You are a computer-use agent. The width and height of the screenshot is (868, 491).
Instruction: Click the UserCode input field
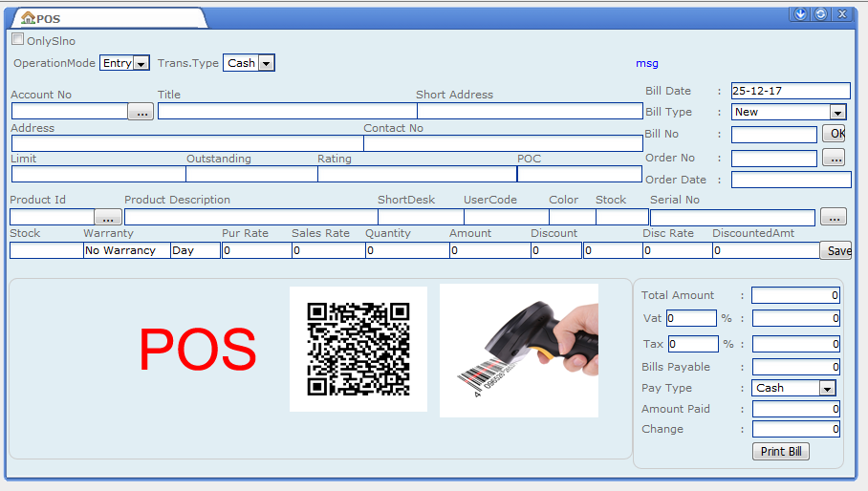pyautogui.click(x=507, y=217)
